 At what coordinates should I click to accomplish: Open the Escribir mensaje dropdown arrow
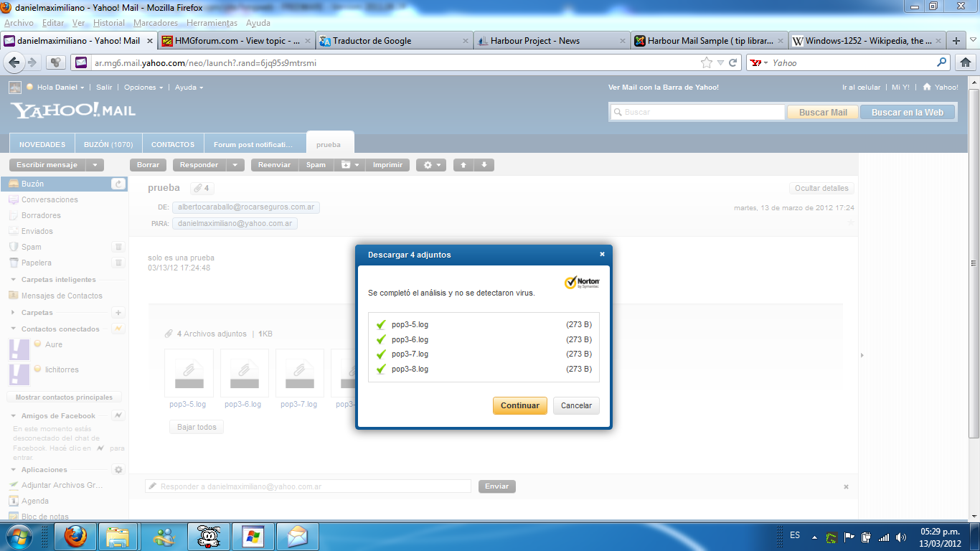point(95,165)
